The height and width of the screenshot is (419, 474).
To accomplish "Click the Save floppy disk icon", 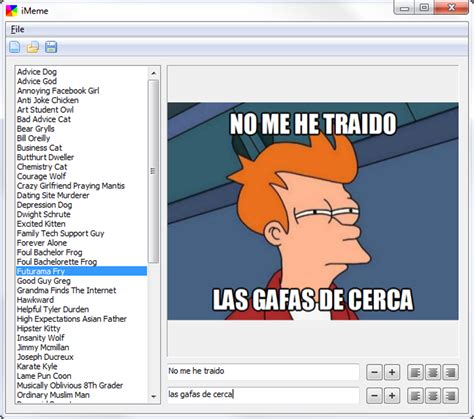I will (51, 47).
